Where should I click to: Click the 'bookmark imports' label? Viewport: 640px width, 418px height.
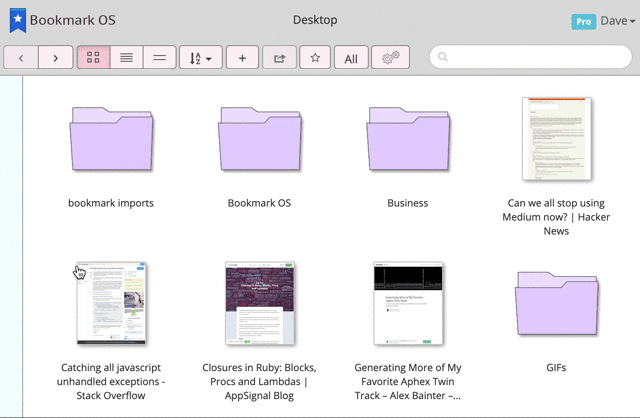coord(111,203)
